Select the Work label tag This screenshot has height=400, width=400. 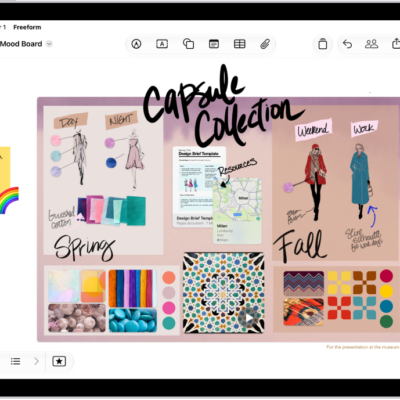click(x=364, y=128)
